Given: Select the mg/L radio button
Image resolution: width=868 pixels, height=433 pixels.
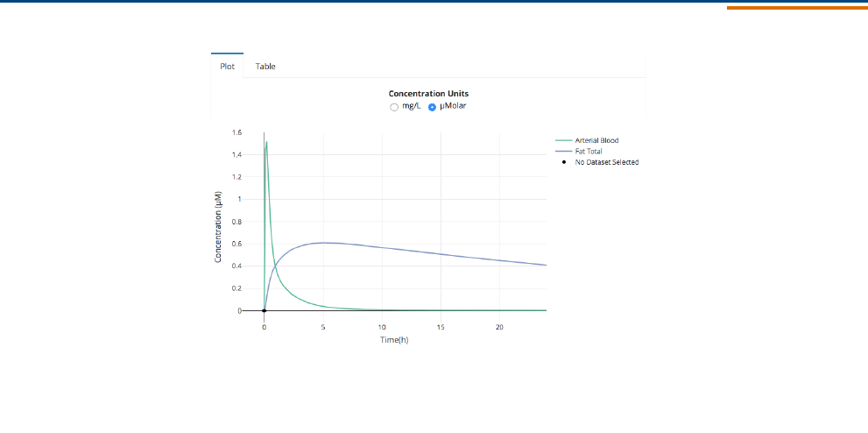Looking at the screenshot, I should tap(395, 107).
